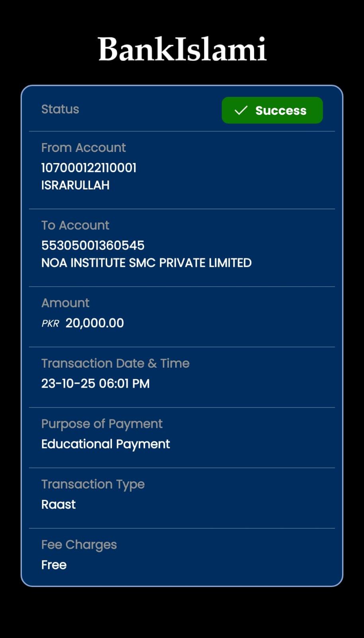Click the Transaction Date & Time label
The image size is (364, 638).
click(x=115, y=363)
